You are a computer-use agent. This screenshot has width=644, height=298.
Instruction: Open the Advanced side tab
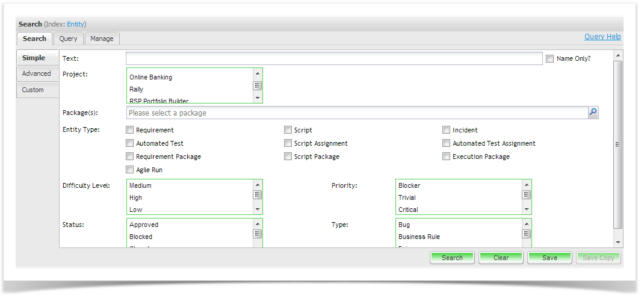(x=37, y=73)
